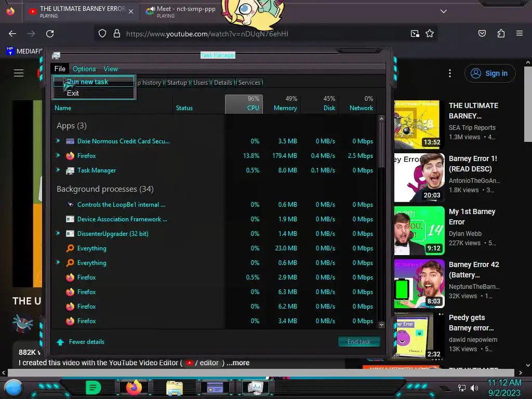Open YouTube settings three-dot menu
The image size is (532, 399).
tap(450, 73)
